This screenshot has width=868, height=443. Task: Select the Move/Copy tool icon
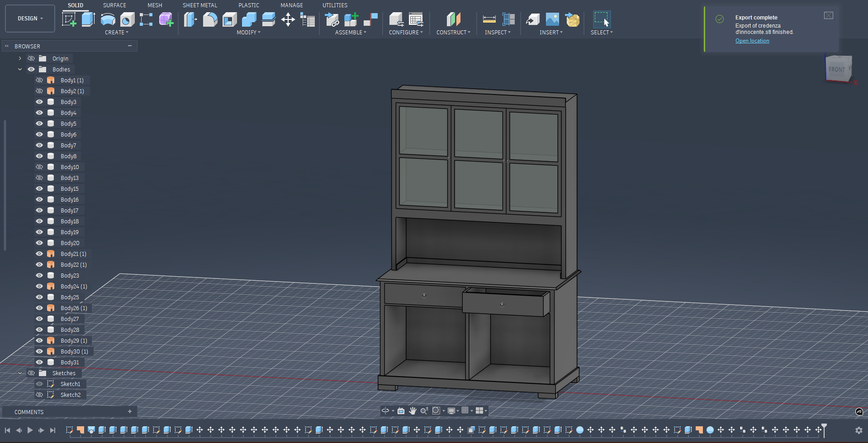pos(288,19)
